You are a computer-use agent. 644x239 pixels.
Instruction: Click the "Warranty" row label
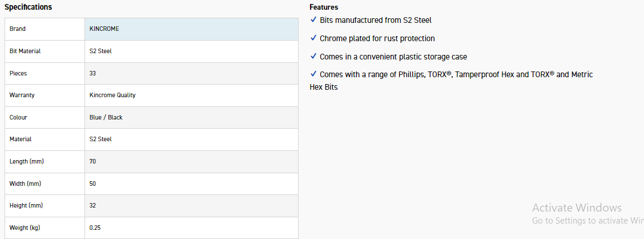coord(22,95)
